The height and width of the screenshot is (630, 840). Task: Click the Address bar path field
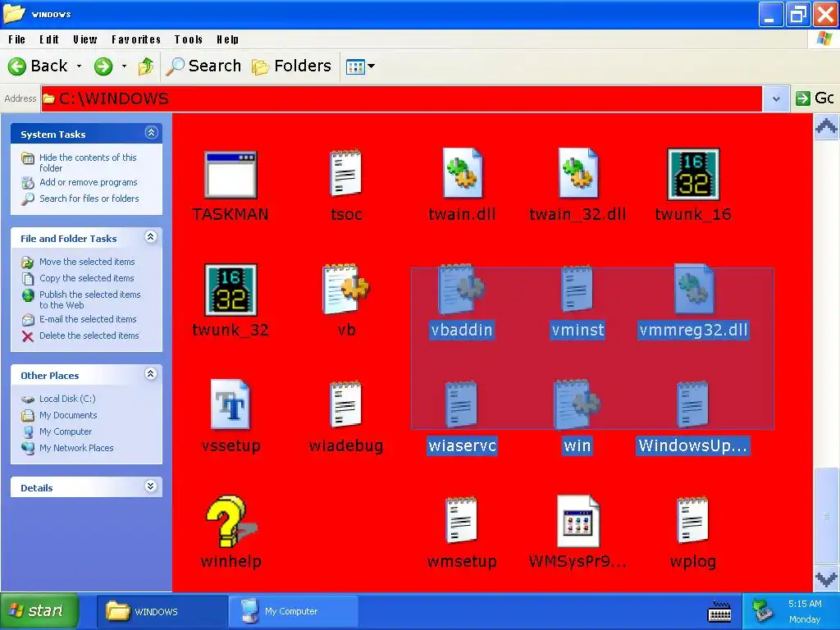point(402,98)
